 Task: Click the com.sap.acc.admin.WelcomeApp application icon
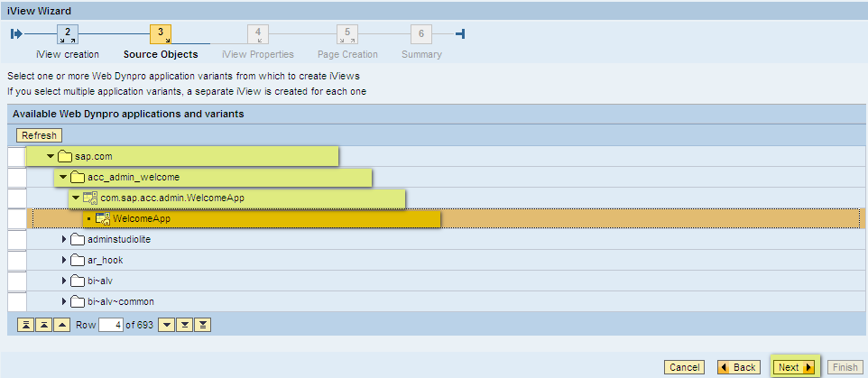pyautogui.click(x=90, y=198)
